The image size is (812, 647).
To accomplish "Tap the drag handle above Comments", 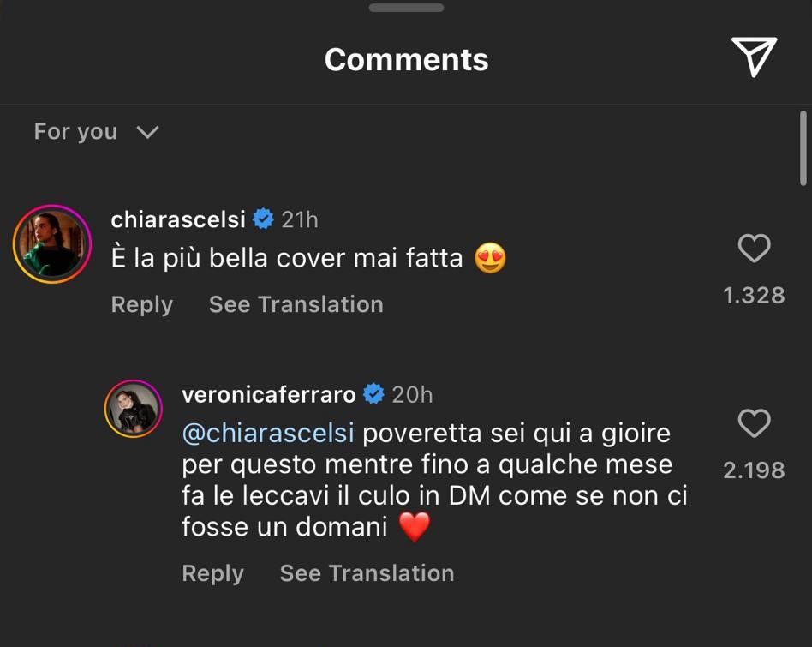I will [406, 8].
